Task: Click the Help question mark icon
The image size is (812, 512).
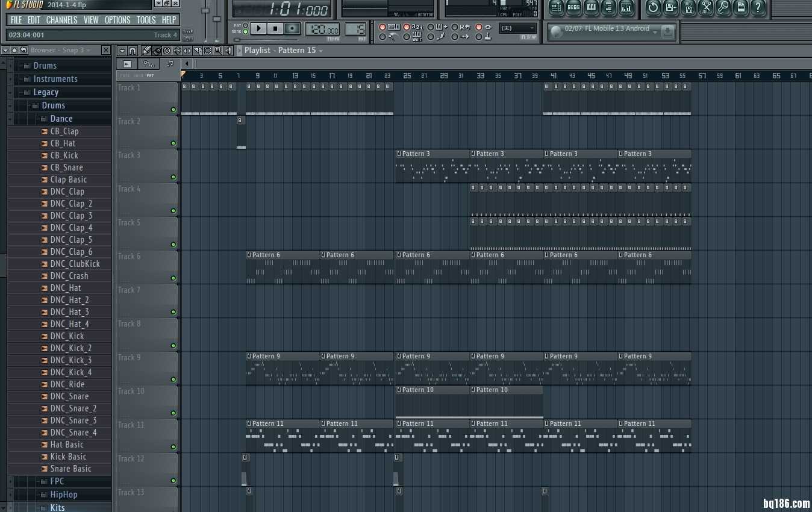Action: (x=757, y=8)
